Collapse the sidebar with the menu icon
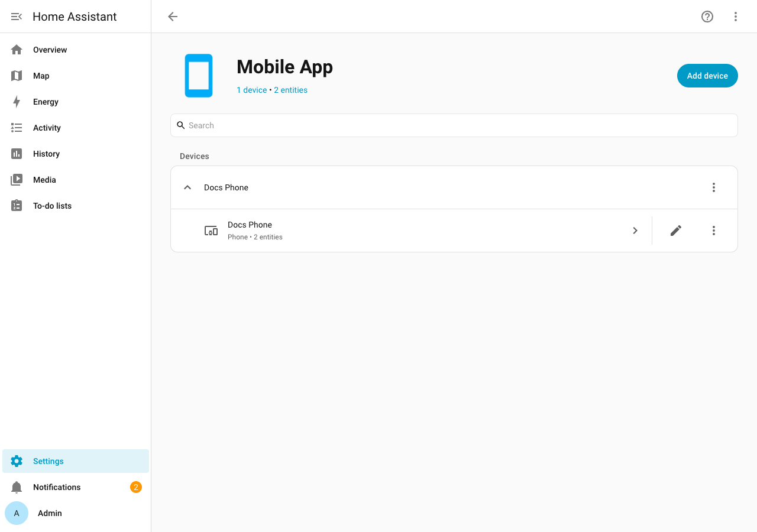 coord(17,17)
